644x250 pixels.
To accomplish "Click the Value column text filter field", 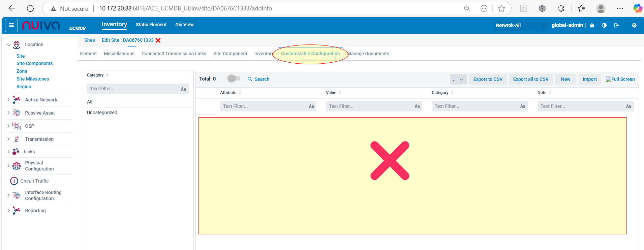I will point(369,106).
